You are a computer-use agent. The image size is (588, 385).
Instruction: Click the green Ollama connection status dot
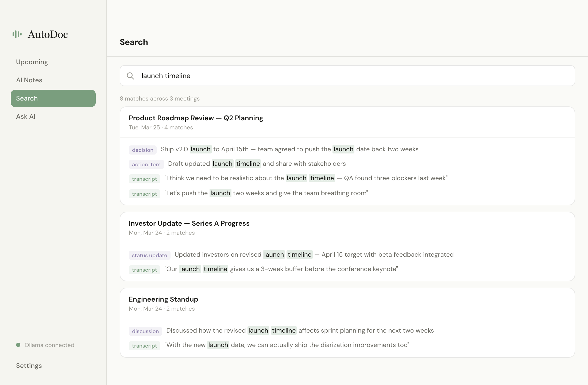pos(18,345)
